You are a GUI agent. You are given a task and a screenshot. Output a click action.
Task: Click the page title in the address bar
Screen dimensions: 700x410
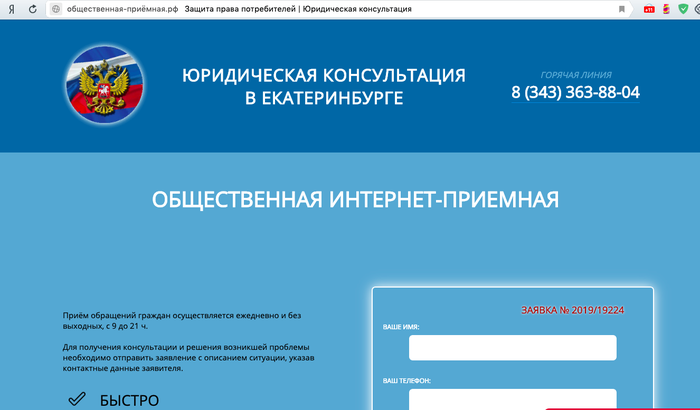[x=298, y=8]
